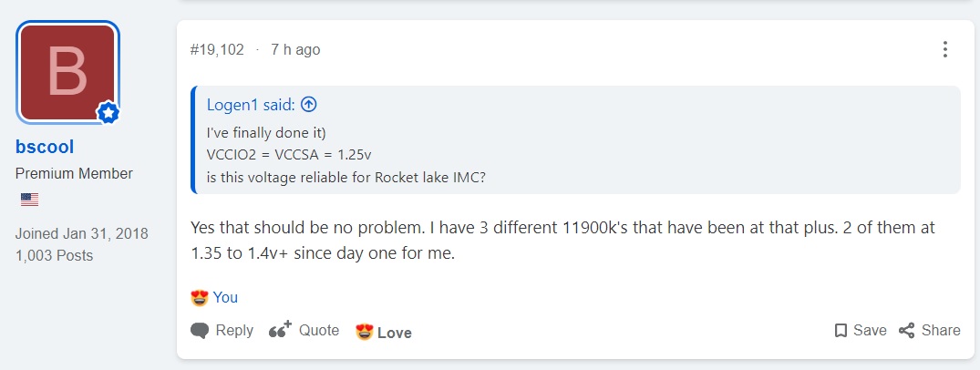This screenshot has height=370, width=980.
Task: Open the bscool profile link
Action: click(x=45, y=147)
